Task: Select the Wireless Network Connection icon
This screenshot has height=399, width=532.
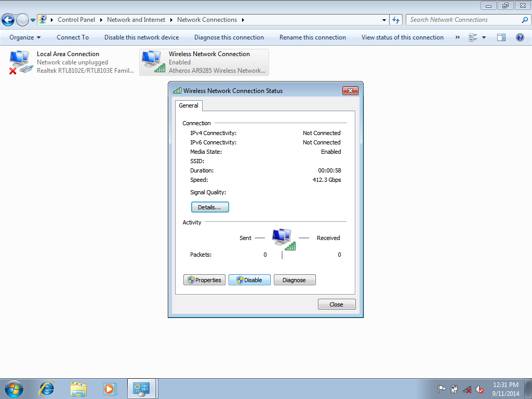Action: [x=153, y=61]
